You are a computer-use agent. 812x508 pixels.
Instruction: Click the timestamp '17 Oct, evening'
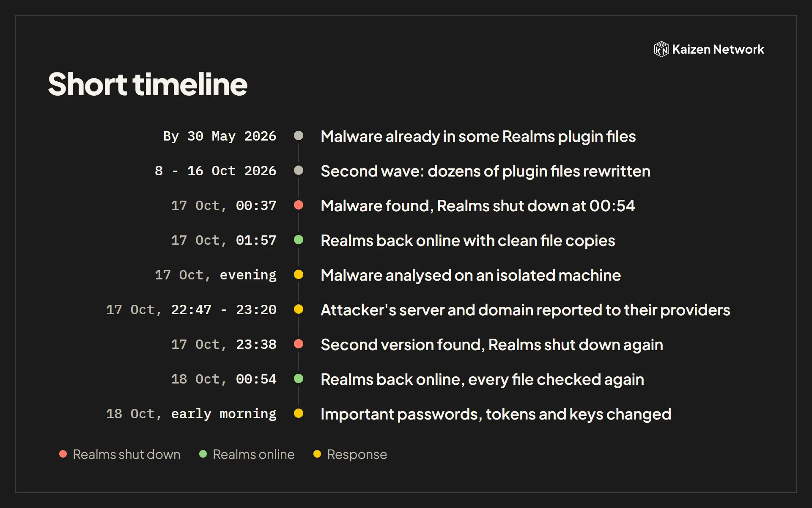click(x=216, y=275)
